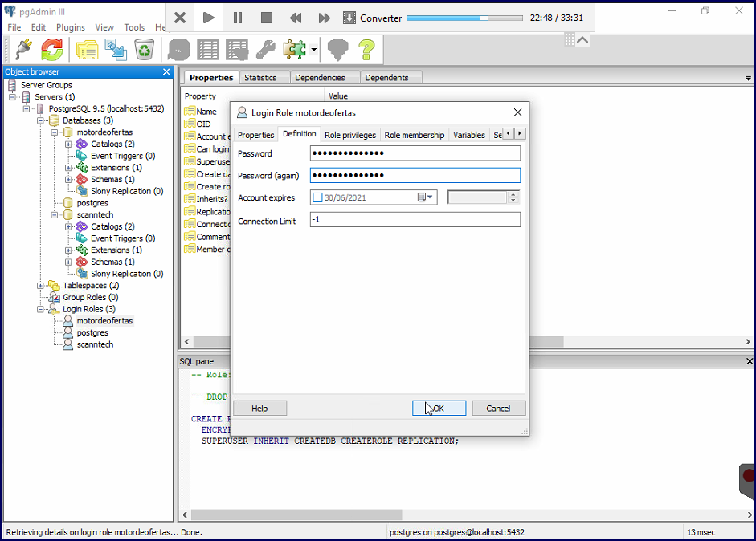The image size is (756, 541).
Task: Click the expiry time spinner arrows
Action: point(513,197)
